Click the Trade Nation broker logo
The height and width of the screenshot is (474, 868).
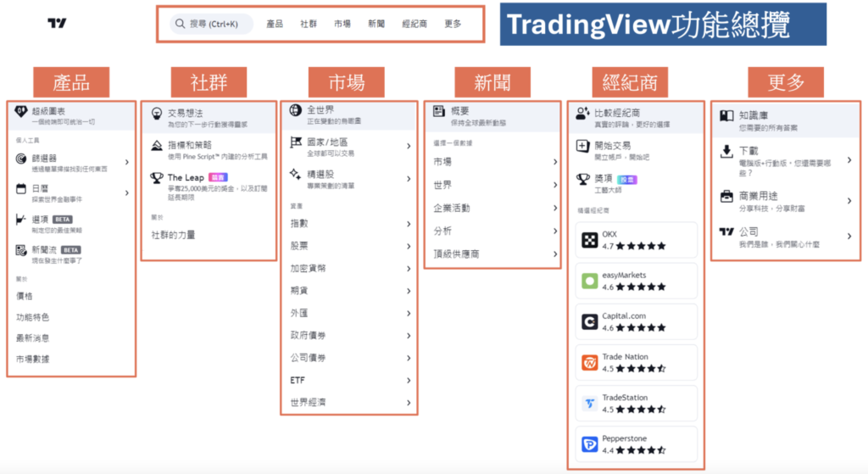[590, 363]
